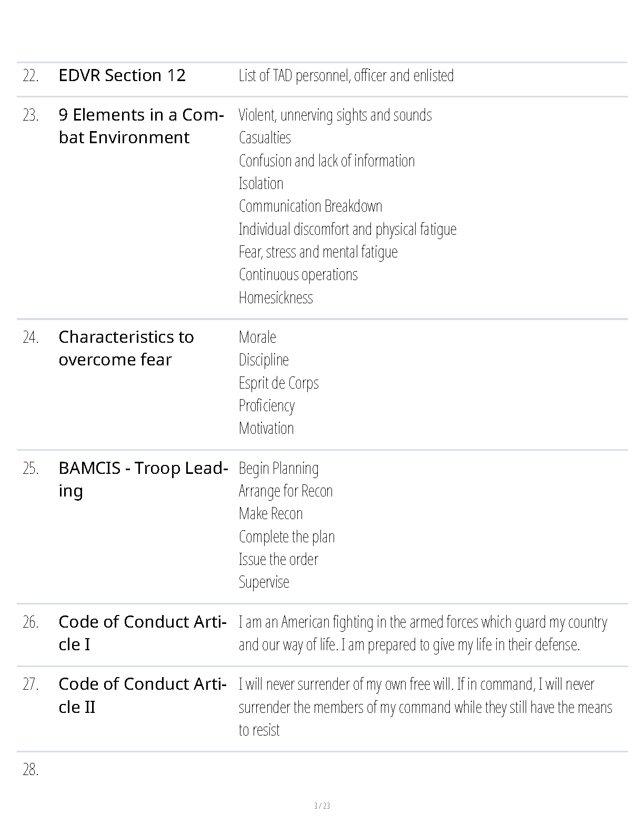Click the "Issue the order" line
The width and height of the screenshot is (644, 834).
pyautogui.click(x=278, y=559)
